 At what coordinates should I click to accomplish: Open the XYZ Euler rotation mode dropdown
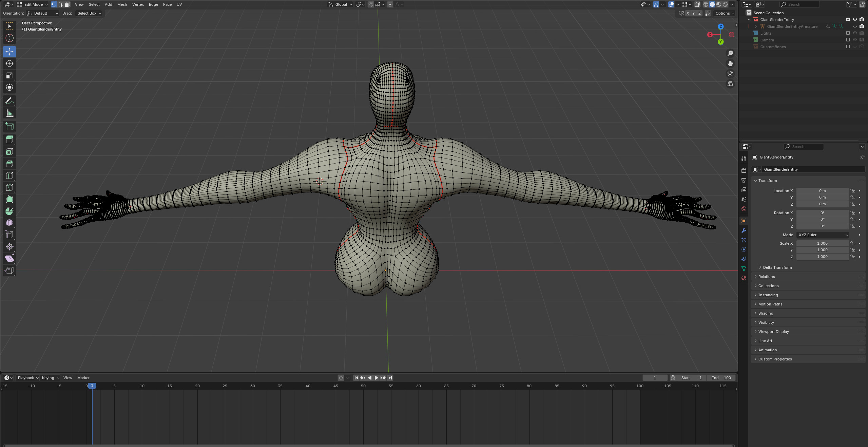[823, 235]
